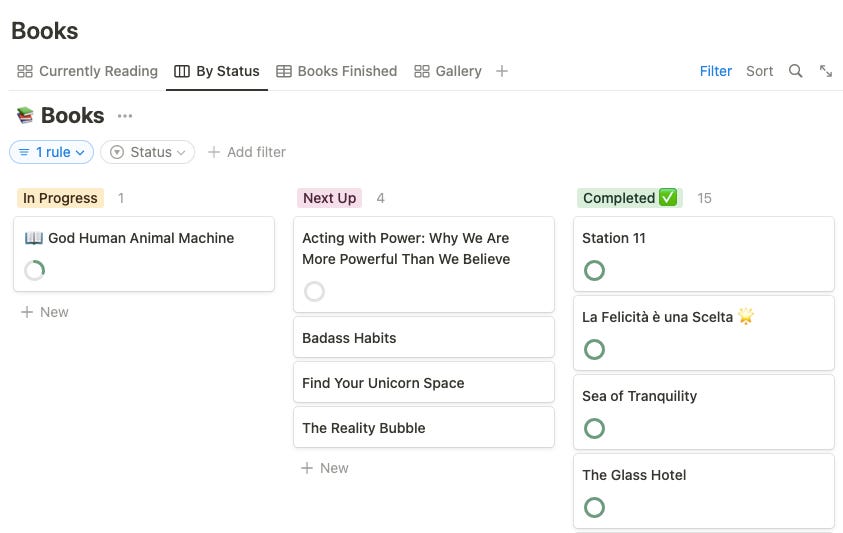The image size is (843, 533).
Task: Open the Sea of Tranquility card
Action: pyautogui.click(x=704, y=412)
